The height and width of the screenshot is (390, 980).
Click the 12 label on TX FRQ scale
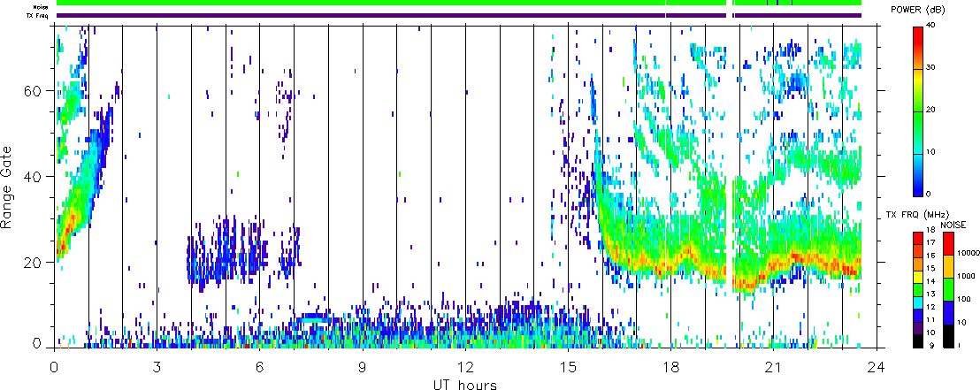pos(930,307)
